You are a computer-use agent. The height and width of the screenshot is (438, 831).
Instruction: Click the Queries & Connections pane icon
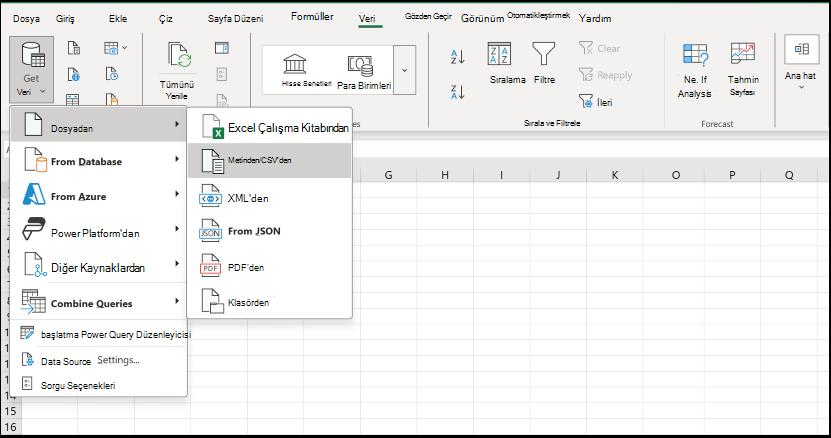pyautogui.click(x=222, y=48)
